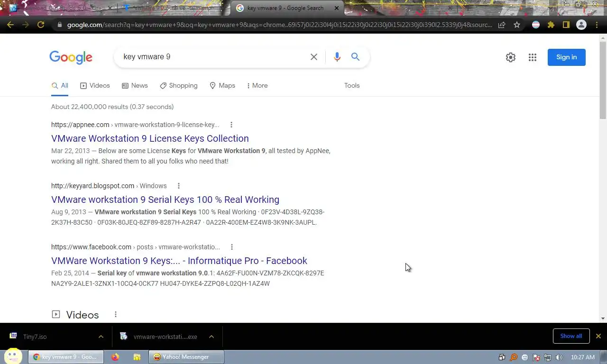
Task: Switch to the Maps results tab
Action: tap(222, 86)
